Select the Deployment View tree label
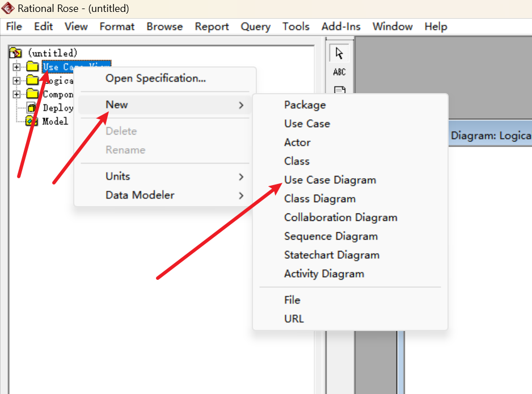 click(58, 108)
